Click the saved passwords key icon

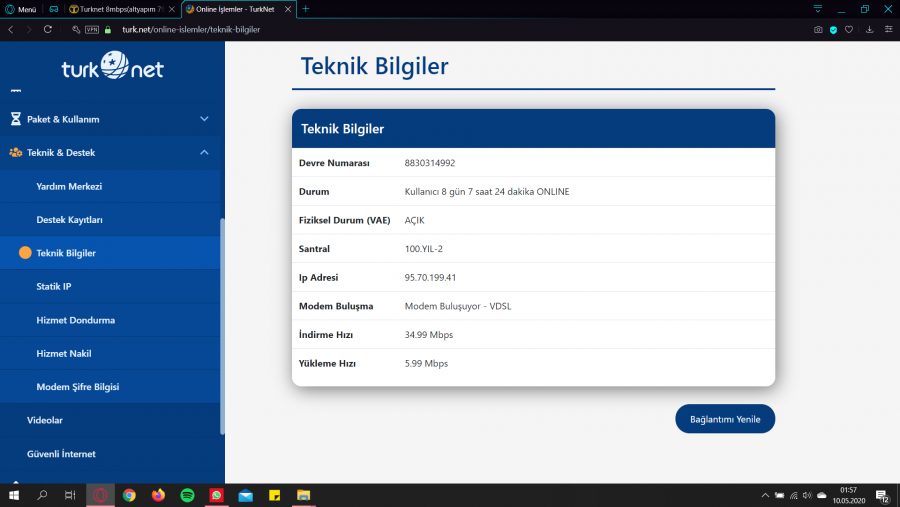[x=76, y=29]
